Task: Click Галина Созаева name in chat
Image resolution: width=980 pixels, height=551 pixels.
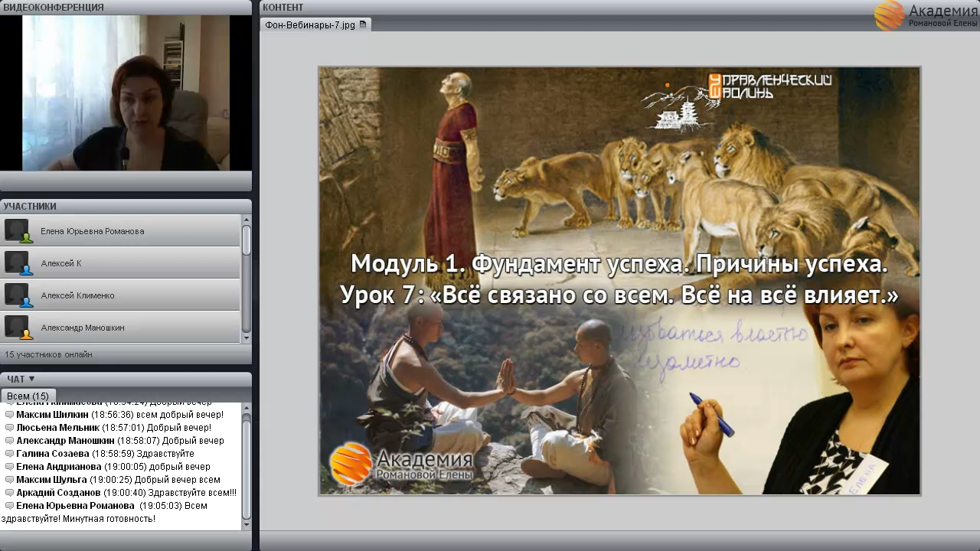Action: pos(53,454)
